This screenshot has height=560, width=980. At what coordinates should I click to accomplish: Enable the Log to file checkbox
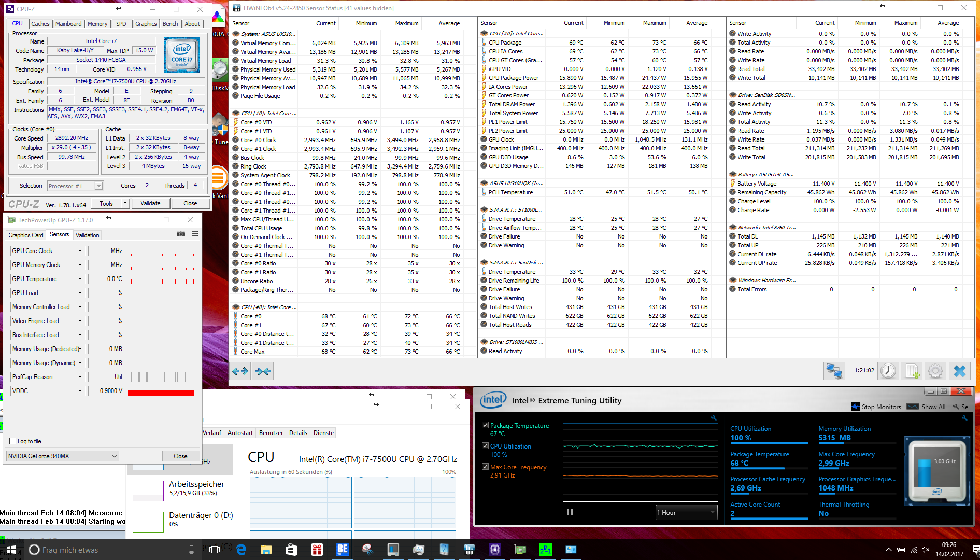pyautogui.click(x=13, y=441)
